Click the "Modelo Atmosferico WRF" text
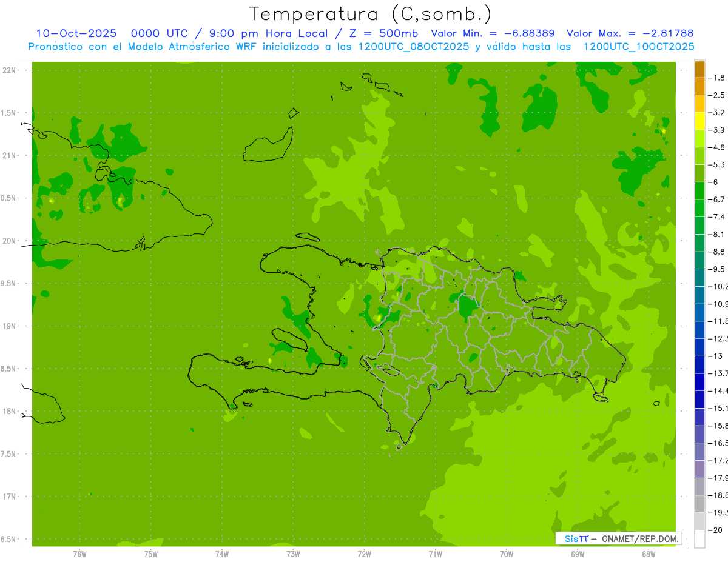This screenshot has width=728, height=562. click(191, 46)
